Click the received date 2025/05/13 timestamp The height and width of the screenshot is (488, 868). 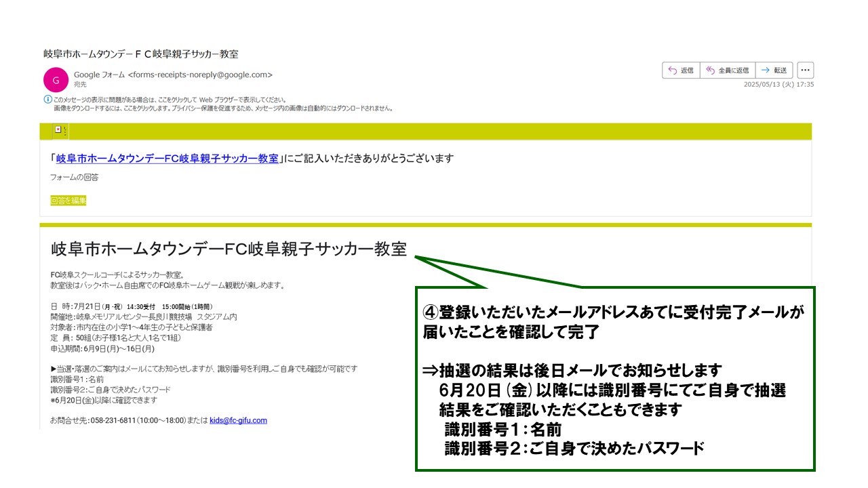click(778, 85)
